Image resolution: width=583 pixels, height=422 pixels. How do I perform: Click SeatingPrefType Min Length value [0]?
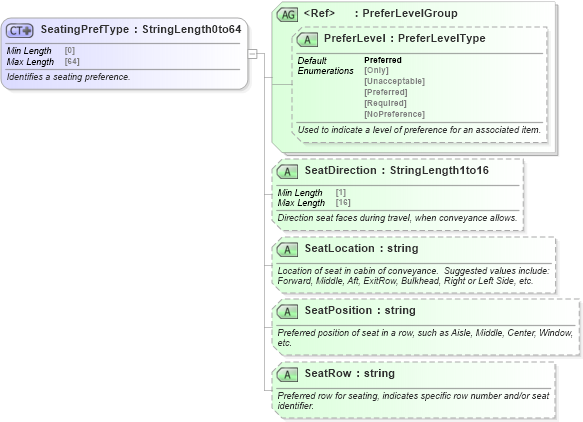click(70, 50)
